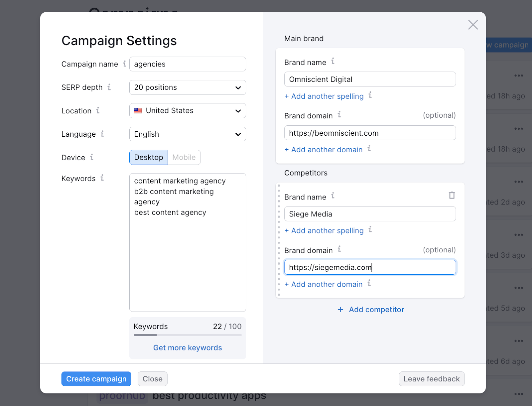Open the Language dropdown set to English

(188, 134)
